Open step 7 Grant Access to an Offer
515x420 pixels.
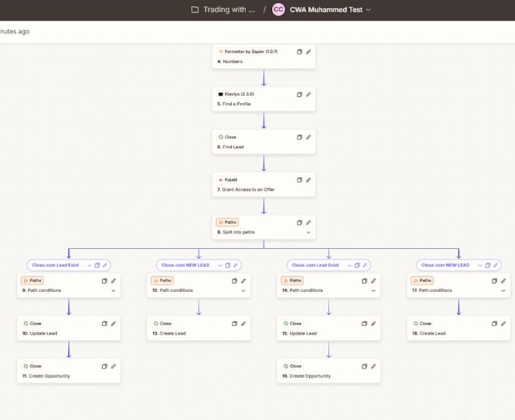tap(264, 185)
